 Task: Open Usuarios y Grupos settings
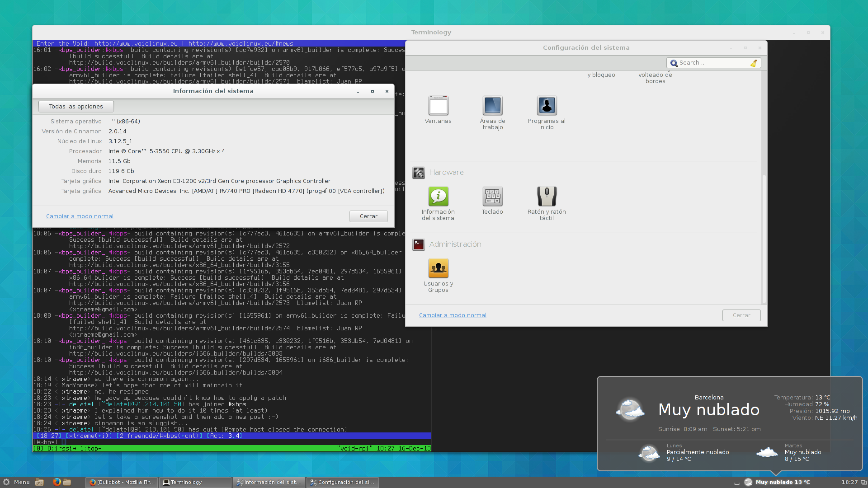coord(438,268)
